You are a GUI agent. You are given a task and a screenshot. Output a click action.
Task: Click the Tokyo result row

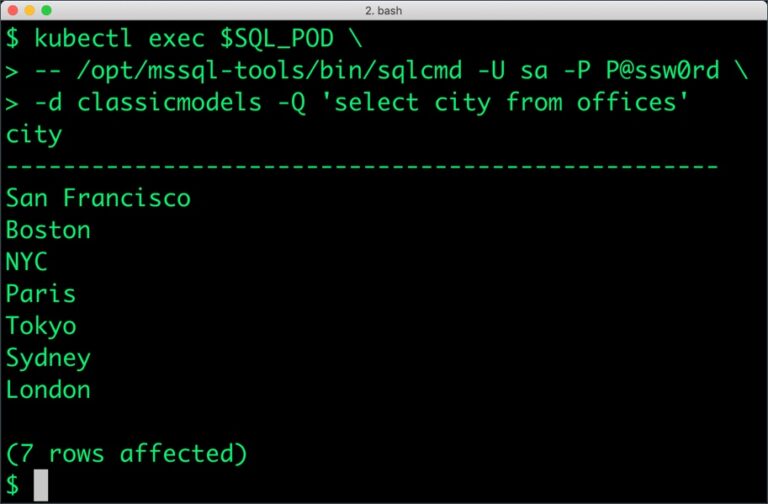[41, 326]
